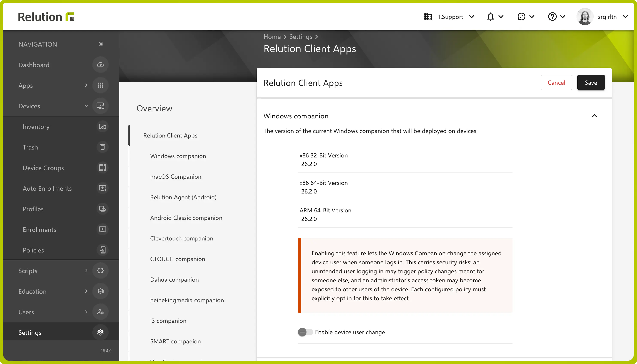
Task: Click the Settings gear icon
Action: (x=100, y=332)
